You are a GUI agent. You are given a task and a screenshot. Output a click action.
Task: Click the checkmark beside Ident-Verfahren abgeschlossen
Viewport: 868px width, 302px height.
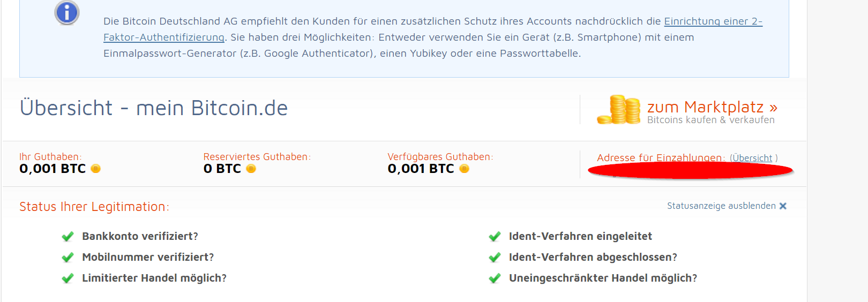coord(495,258)
